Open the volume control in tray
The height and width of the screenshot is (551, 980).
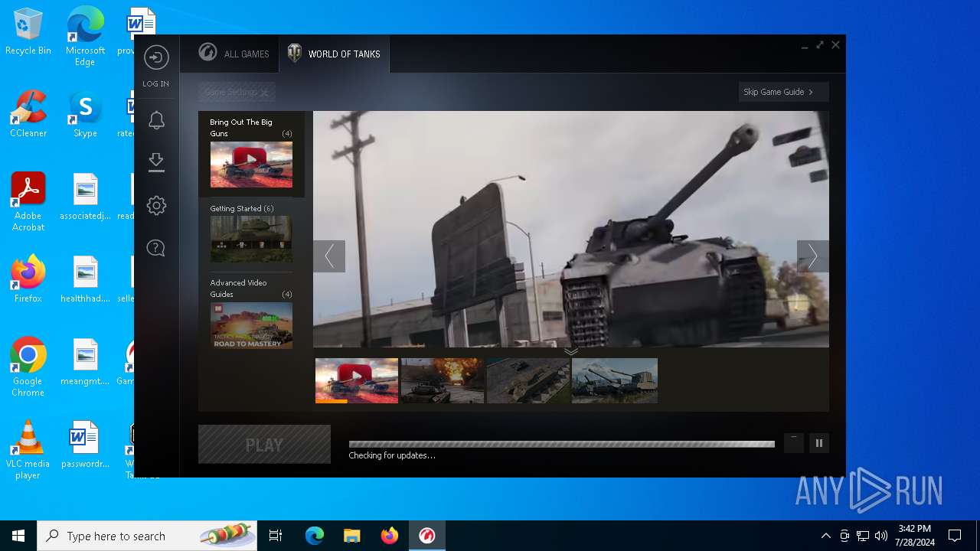point(881,536)
